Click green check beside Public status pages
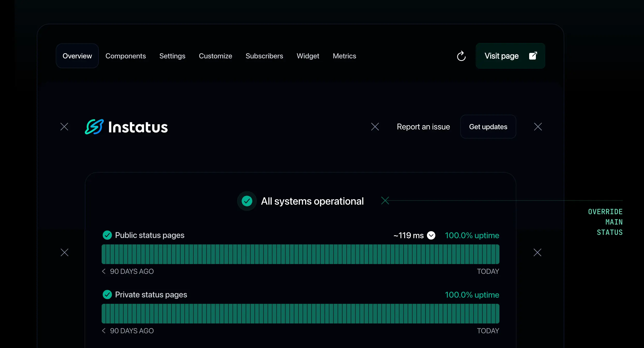This screenshot has height=348, width=644. 107,235
